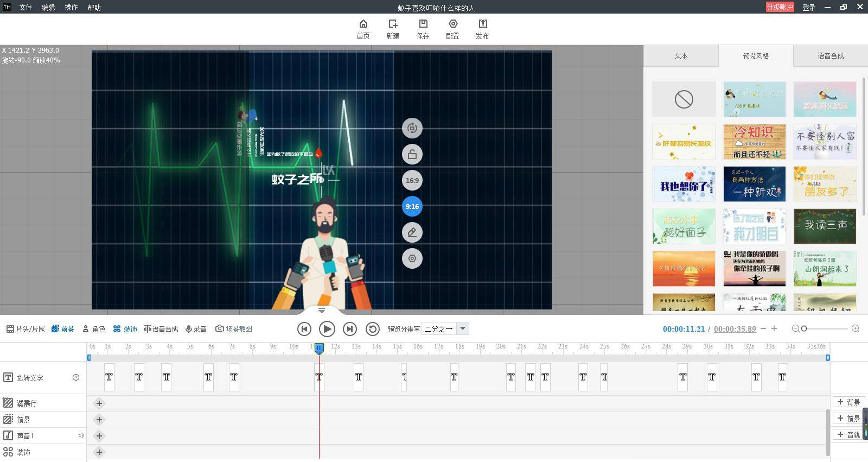The image size is (868, 462).
Task: Go to the 首页 home icon
Action: [x=363, y=29]
